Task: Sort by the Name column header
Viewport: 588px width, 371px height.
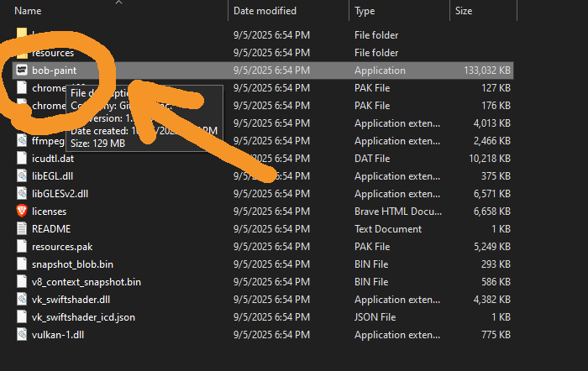Action: (28, 11)
